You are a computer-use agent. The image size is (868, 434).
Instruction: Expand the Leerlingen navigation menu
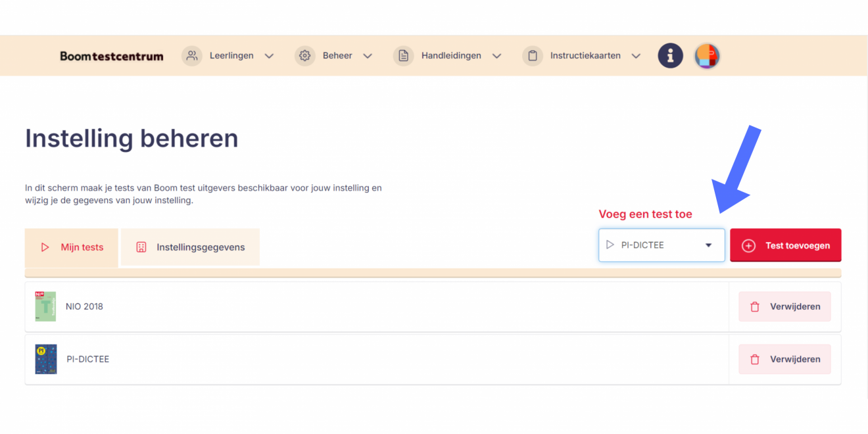[x=269, y=55]
